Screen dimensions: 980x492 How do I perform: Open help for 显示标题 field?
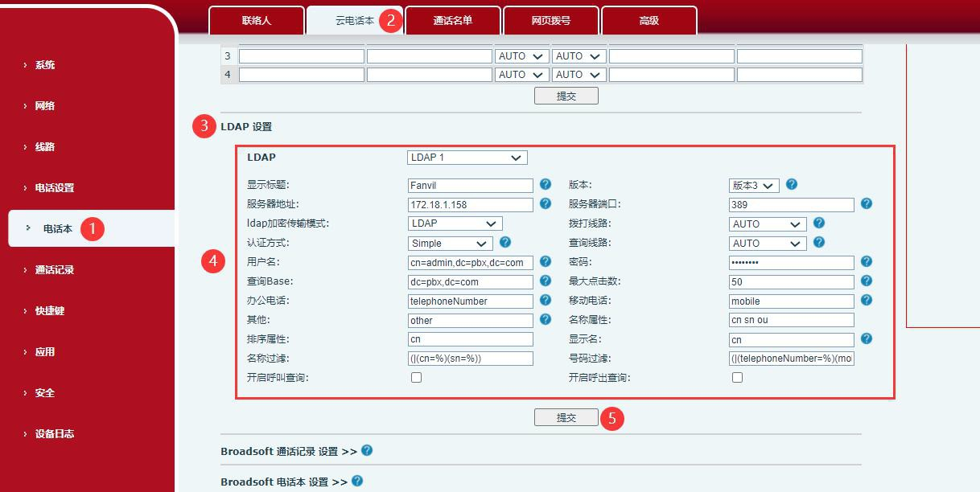coord(545,184)
